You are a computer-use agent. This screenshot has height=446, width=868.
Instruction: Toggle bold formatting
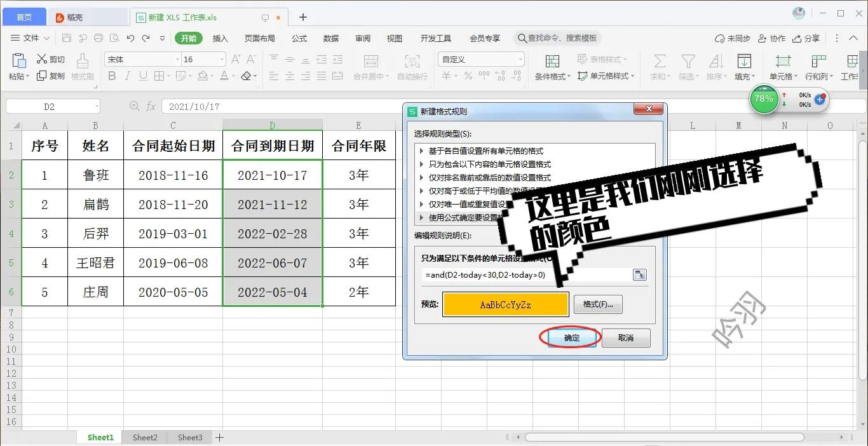(x=112, y=76)
